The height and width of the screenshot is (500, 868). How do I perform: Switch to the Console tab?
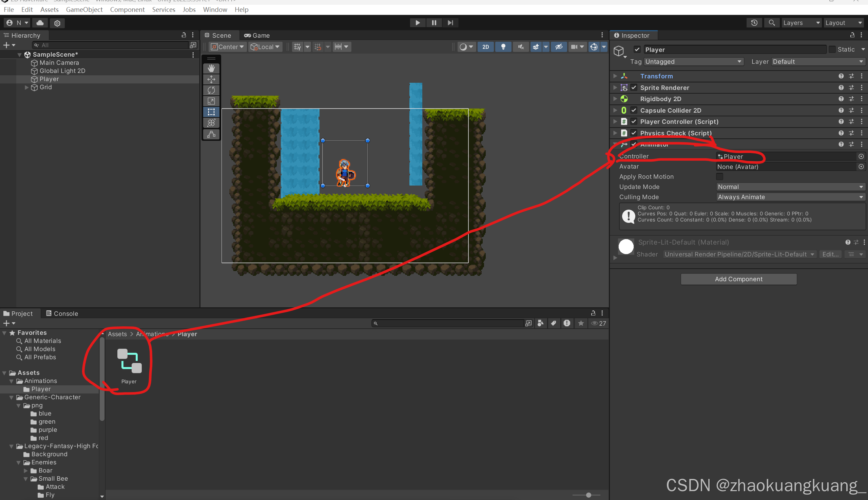62,313
